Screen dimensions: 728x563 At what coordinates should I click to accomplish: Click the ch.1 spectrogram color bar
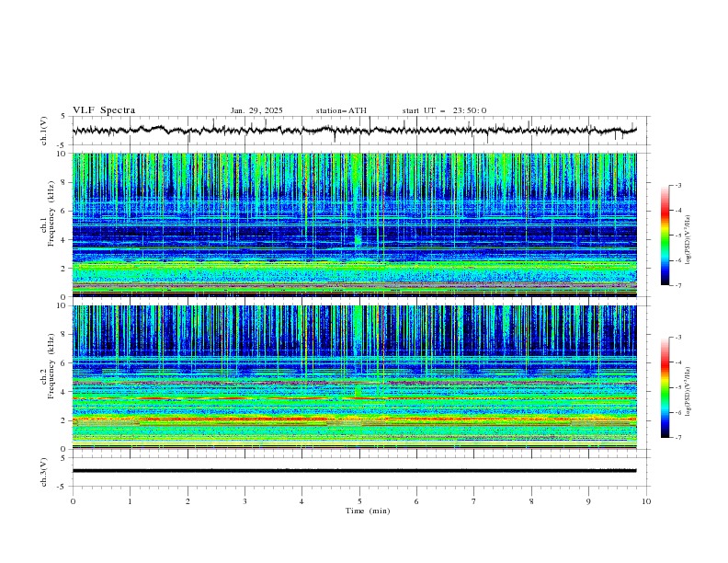[665, 236]
